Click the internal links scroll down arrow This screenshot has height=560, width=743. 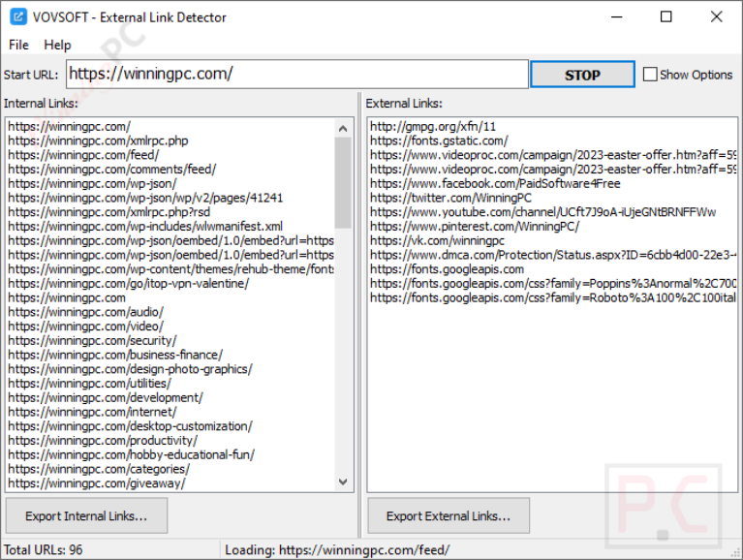pos(343,482)
